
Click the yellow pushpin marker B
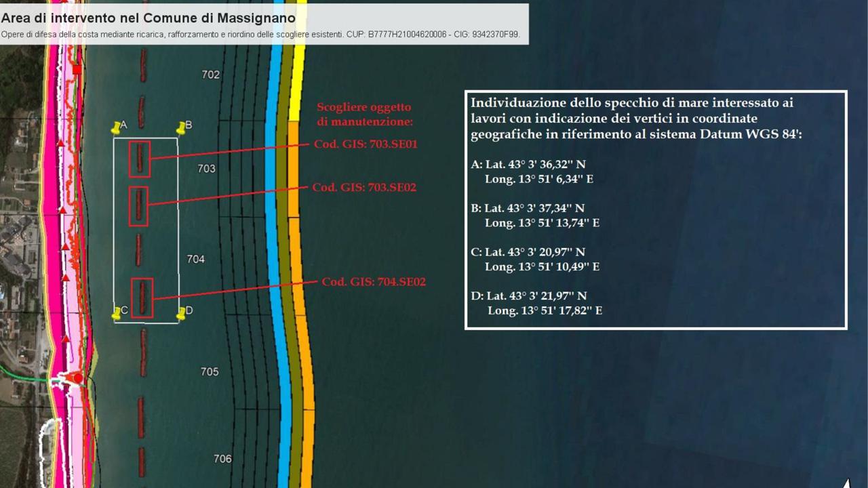[x=181, y=127]
